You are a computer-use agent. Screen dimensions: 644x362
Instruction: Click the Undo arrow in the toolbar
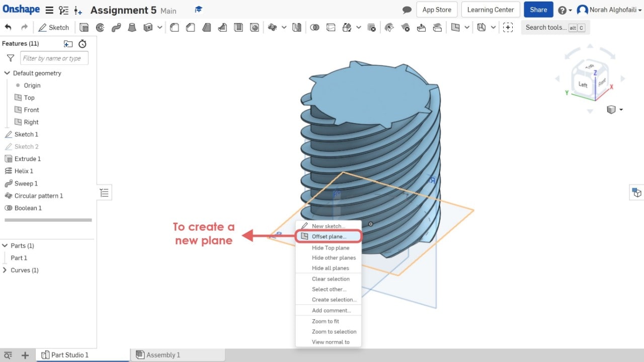[x=8, y=27]
